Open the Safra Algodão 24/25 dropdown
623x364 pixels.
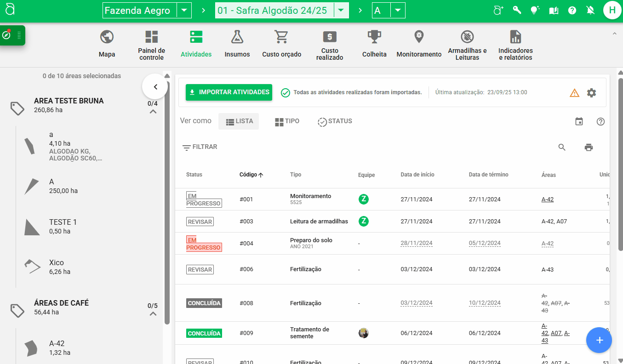341,10
